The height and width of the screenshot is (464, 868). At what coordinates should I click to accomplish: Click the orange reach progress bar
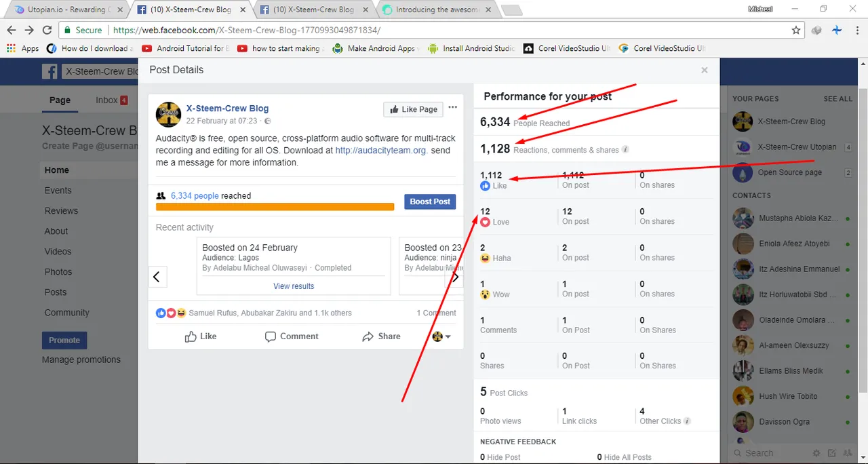pyautogui.click(x=275, y=207)
